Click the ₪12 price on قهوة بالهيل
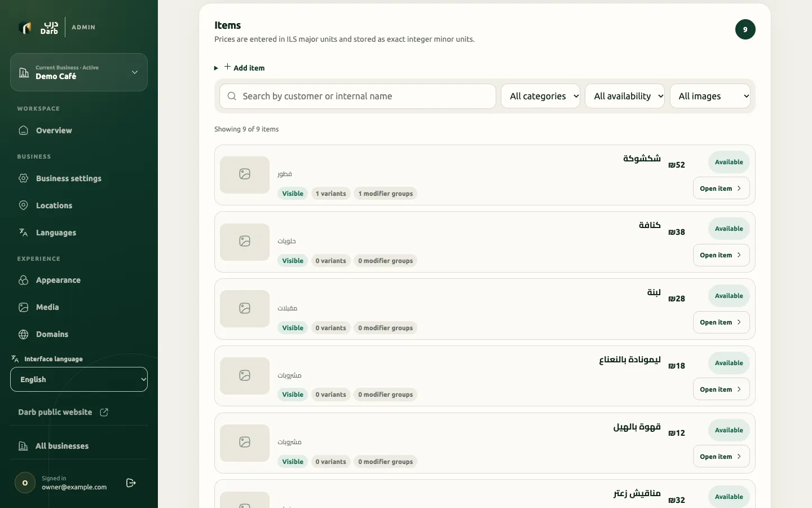Viewport: 812px width, 508px height. [x=677, y=433]
